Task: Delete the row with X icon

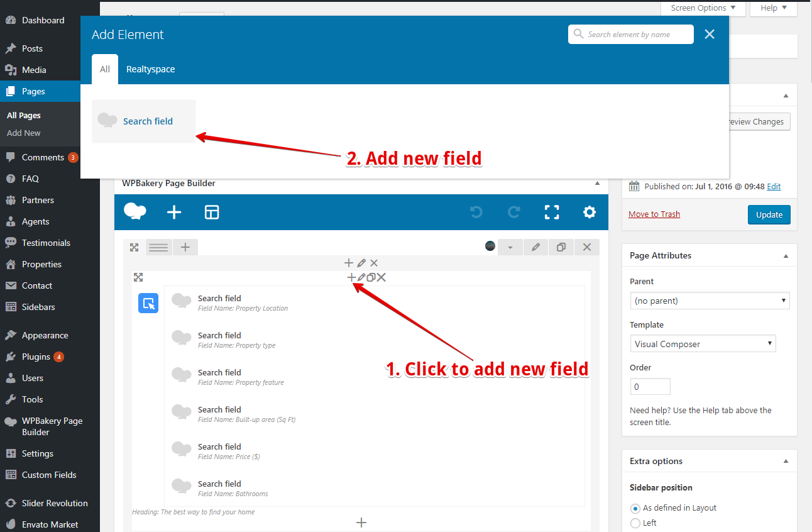Action: (x=587, y=247)
